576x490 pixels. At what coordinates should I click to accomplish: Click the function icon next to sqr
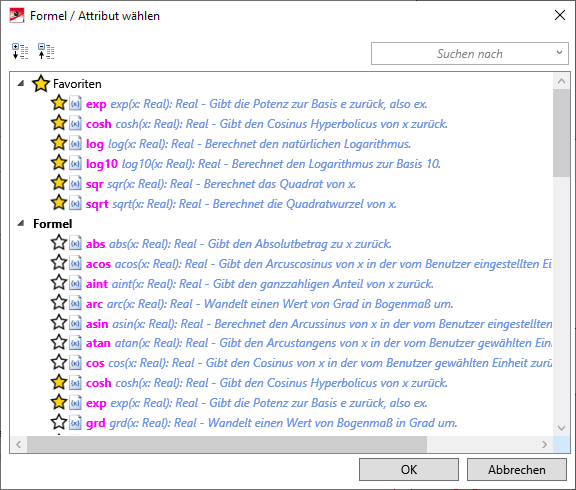pos(75,184)
